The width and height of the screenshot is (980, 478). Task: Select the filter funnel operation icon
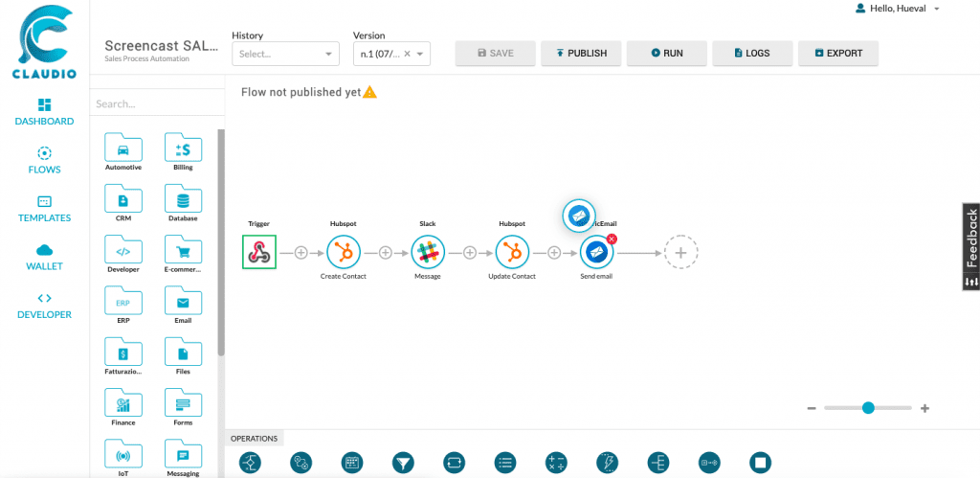tap(404, 463)
